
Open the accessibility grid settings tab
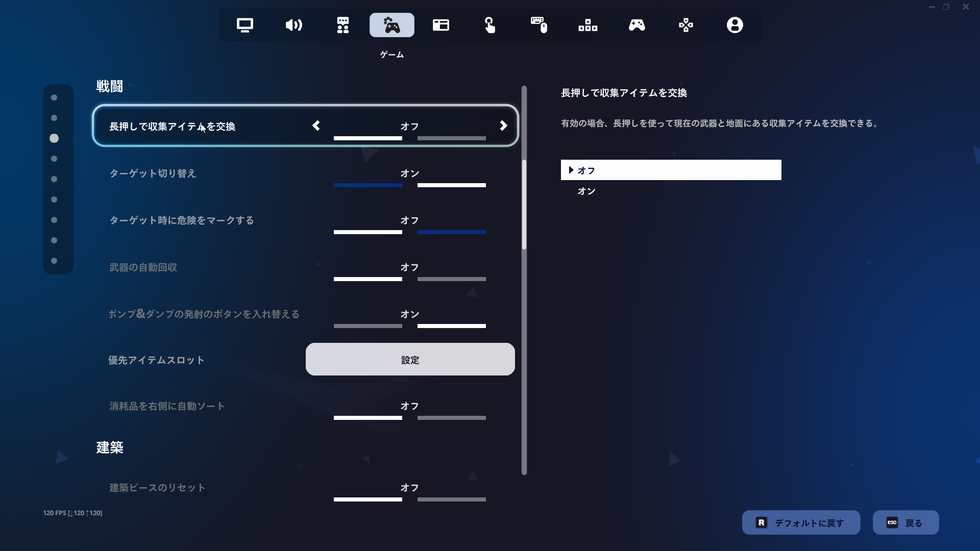[x=343, y=25]
